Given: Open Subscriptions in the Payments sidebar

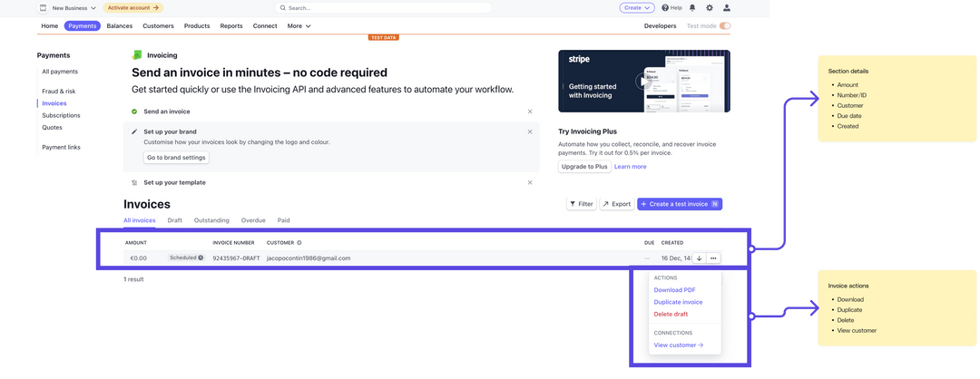Looking at the screenshot, I should pos(61,115).
